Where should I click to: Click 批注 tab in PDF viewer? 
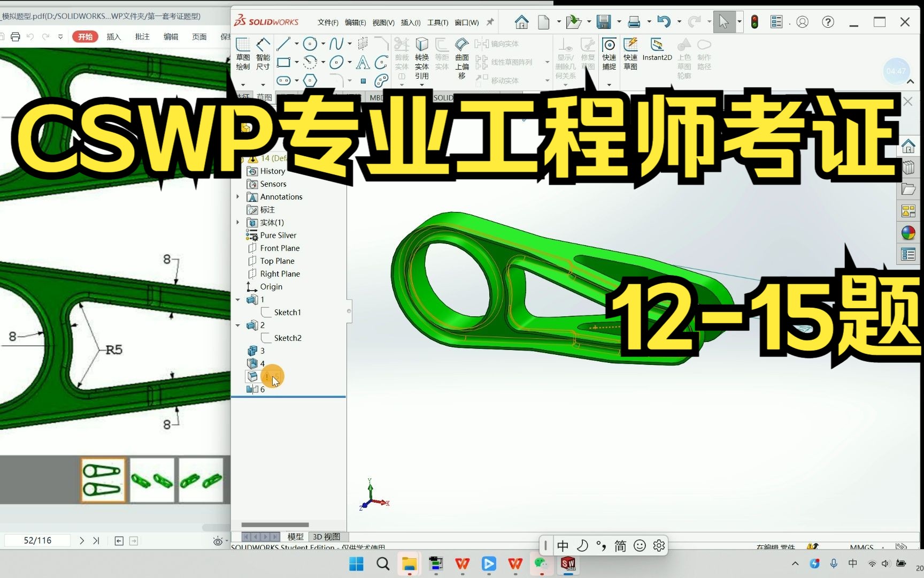(142, 36)
